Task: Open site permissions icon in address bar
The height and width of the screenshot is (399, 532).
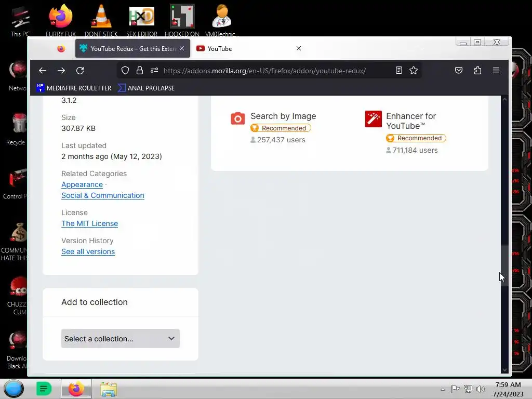Action: [x=154, y=70]
